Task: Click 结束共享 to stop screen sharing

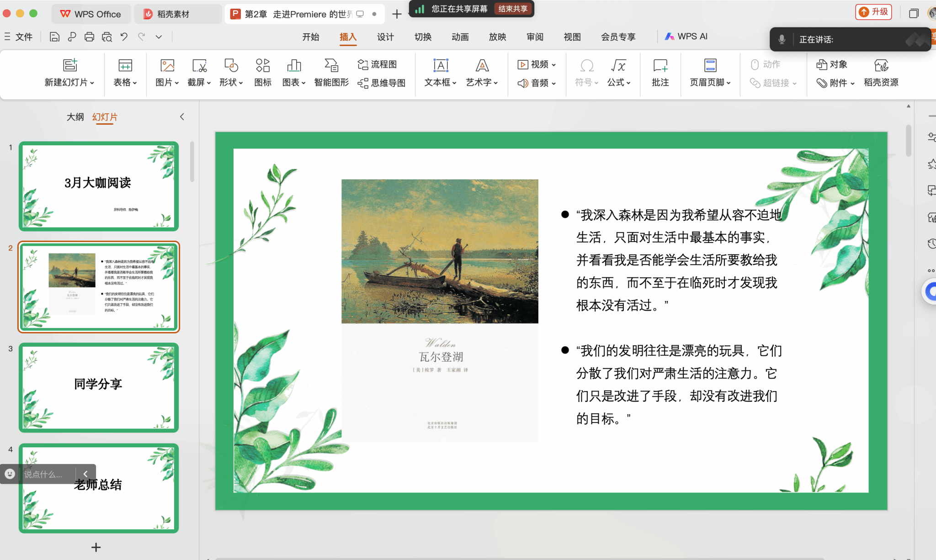Action: 513,9
